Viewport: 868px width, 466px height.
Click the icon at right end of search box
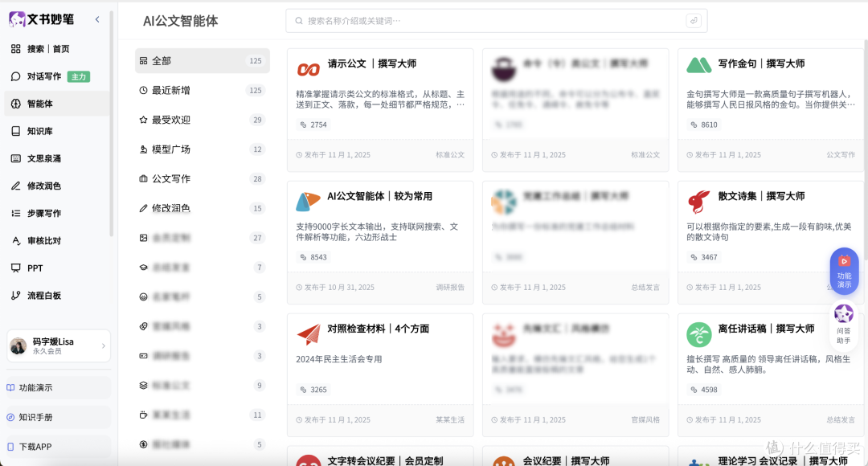click(x=694, y=21)
